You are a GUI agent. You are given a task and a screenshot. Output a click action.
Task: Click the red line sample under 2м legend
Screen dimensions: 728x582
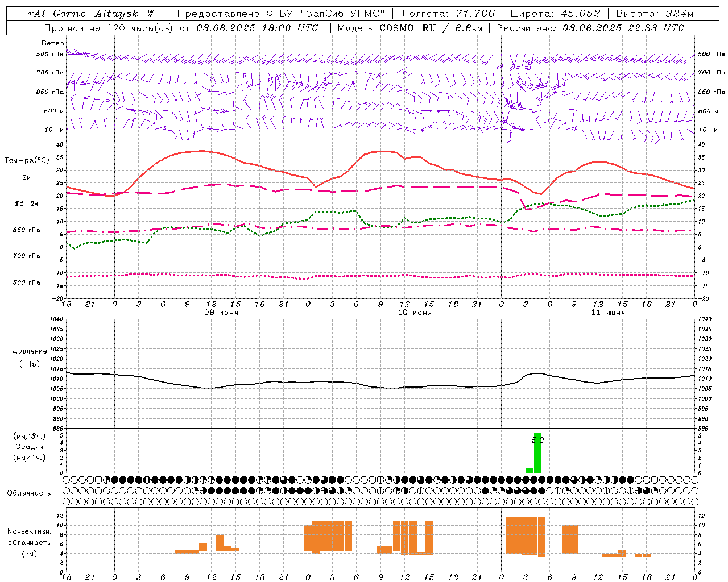[26, 184]
